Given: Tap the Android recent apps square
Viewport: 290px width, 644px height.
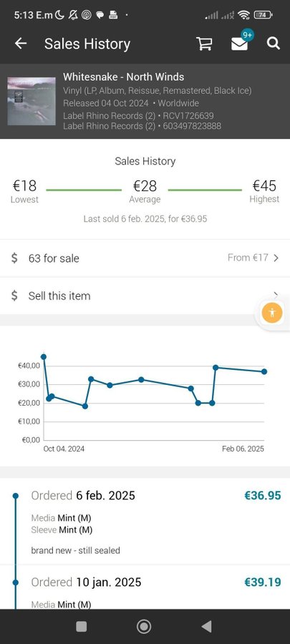Looking at the screenshot, I should coord(82,626).
